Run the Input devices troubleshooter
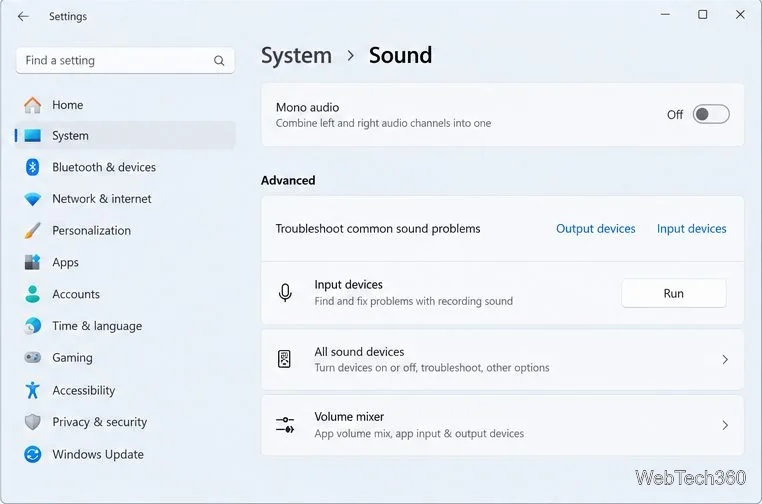 click(674, 293)
